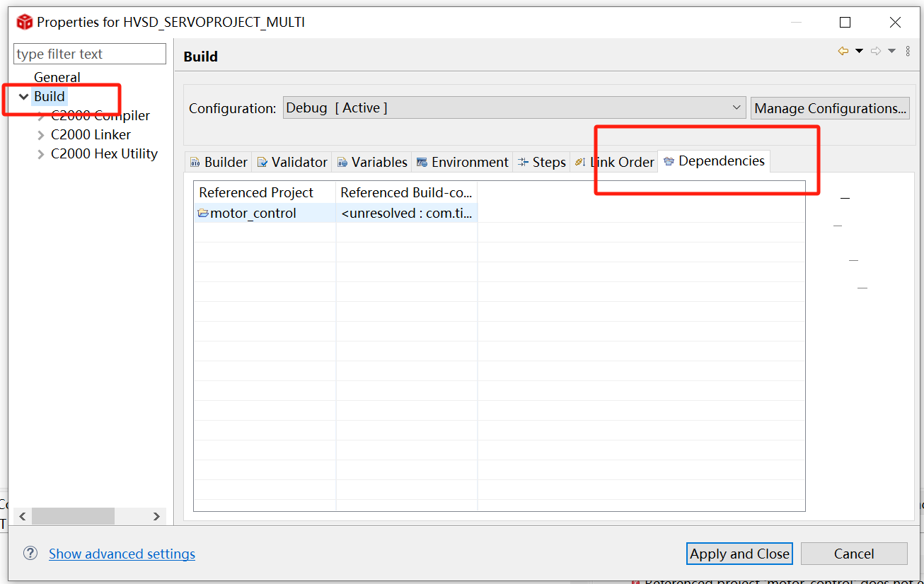Click the Variables tab icon
This screenshot has height=584, width=924.
pyautogui.click(x=342, y=163)
